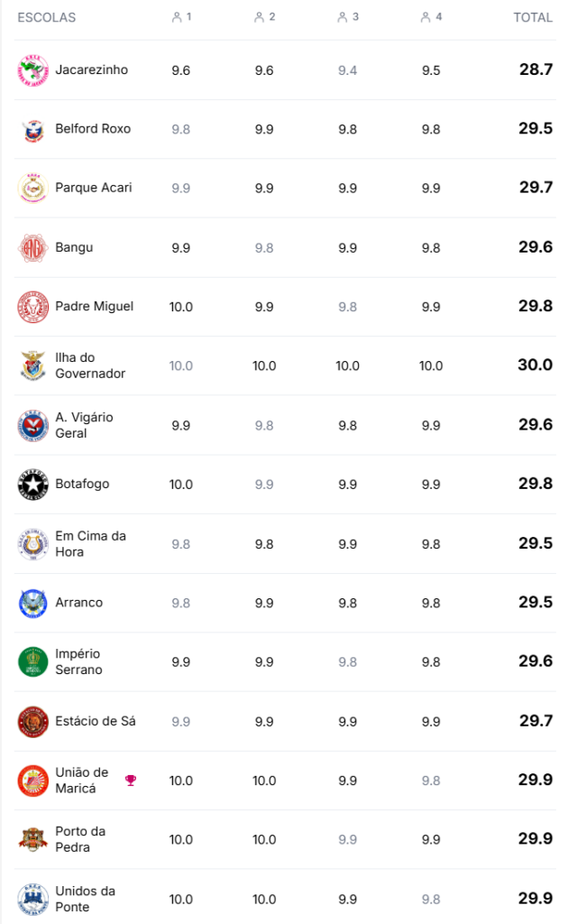Click the Porto da Pedra tiger logo
Image resolution: width=568 pixels, height=924 pixels.
pyautogui.click(x=32, y=839)
